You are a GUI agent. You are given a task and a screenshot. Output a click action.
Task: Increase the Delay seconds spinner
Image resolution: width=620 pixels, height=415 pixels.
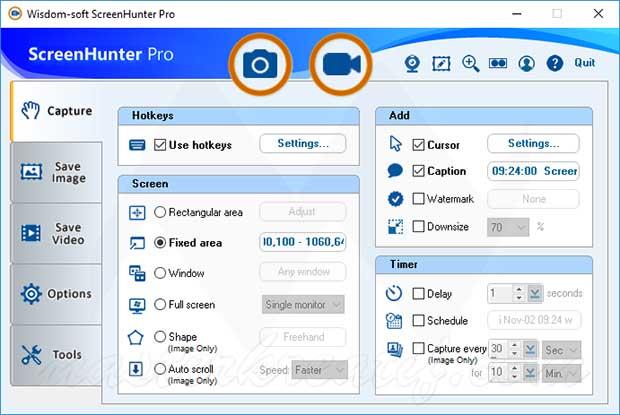click(x=519, y=289)
